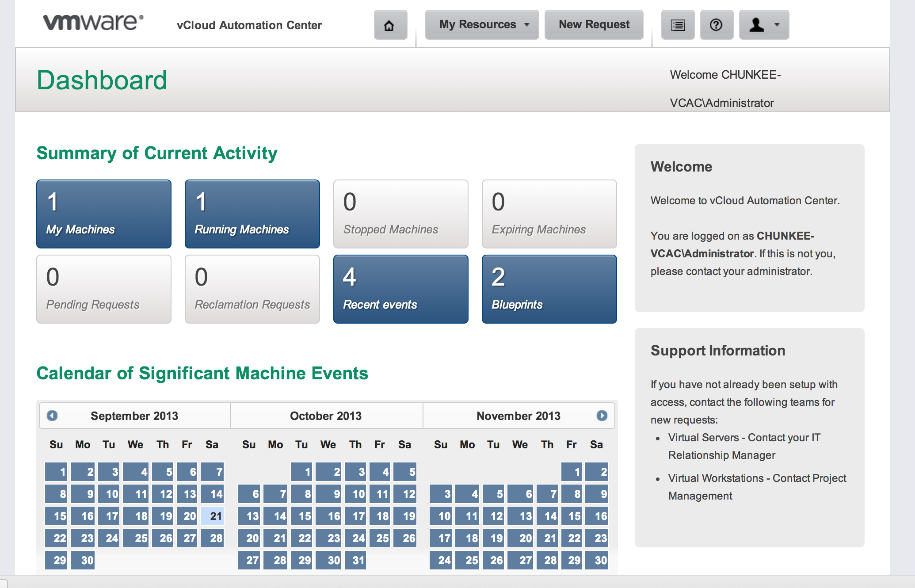915x588 pixels.
Task: Open the New Request page
Action: [594, 25]
